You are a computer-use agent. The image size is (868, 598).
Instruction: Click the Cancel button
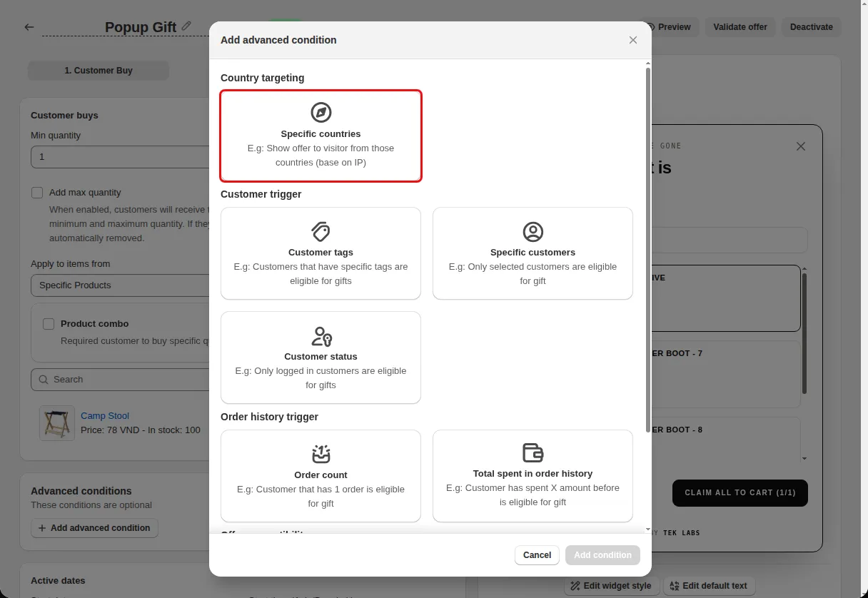pyautogui.click(x=537, y=555)
